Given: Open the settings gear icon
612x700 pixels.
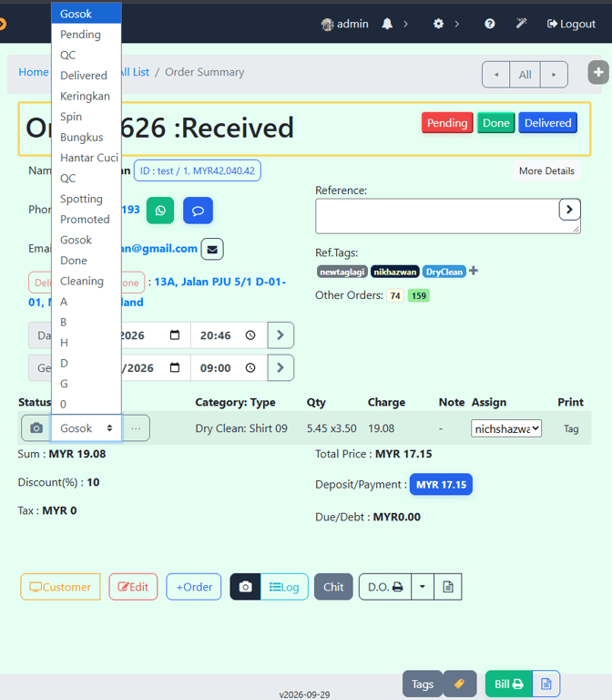Looking at the screenshot, I should click(x=438, y=24).
